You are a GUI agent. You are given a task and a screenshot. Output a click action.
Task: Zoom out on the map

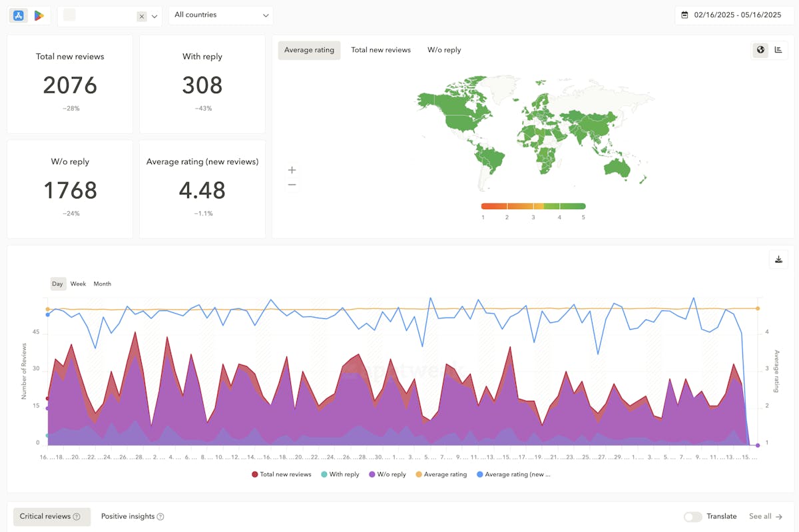coord(292,184)
